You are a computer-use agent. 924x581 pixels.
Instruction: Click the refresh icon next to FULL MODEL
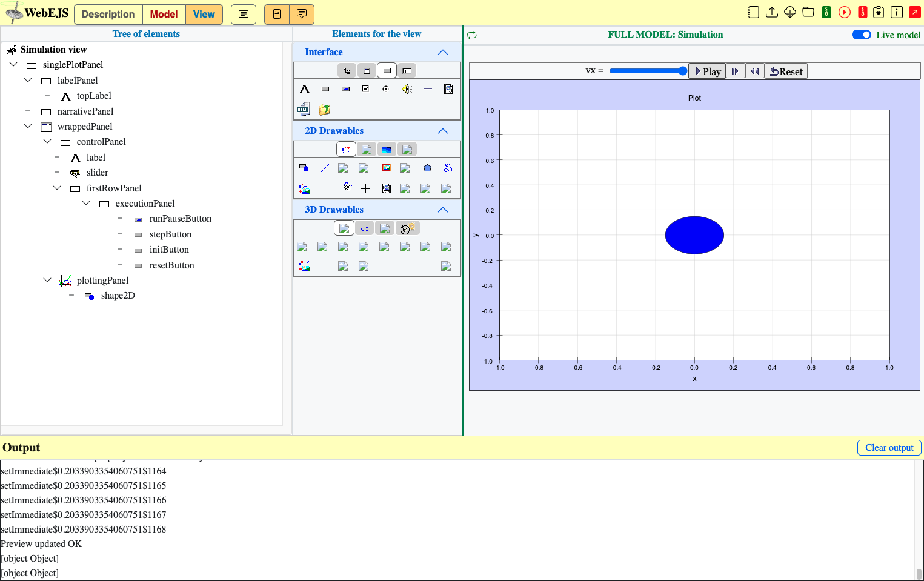(x=472, y=35)
